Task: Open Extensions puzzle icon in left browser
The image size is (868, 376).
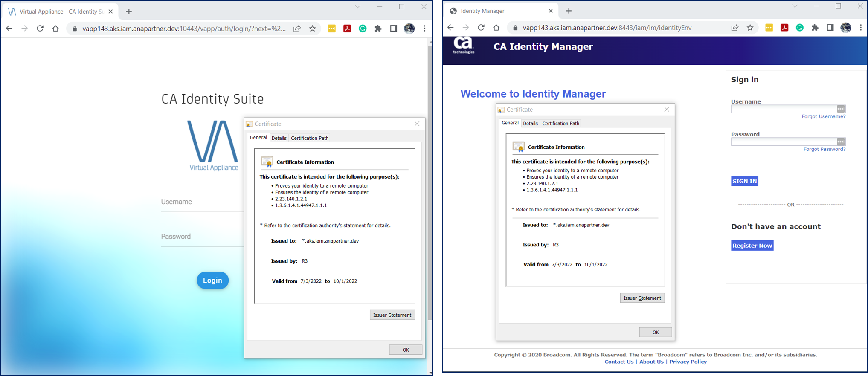Action: [378, 29]
